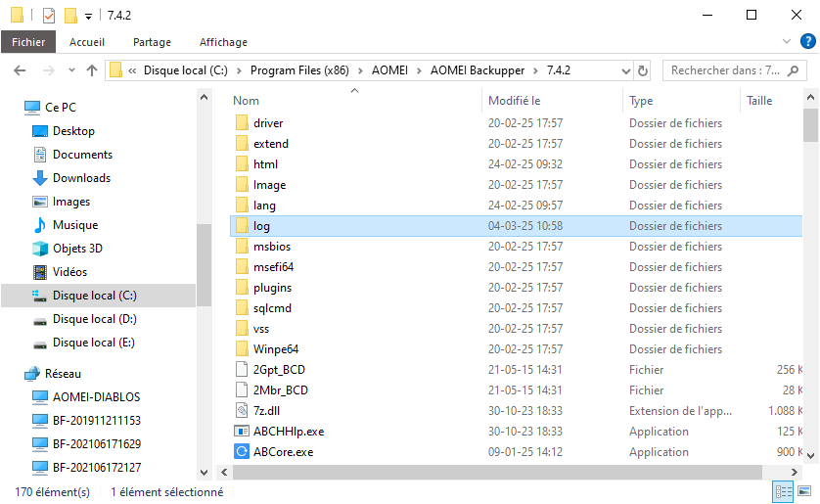Select Disque local (E:) drive

[94, 343]
